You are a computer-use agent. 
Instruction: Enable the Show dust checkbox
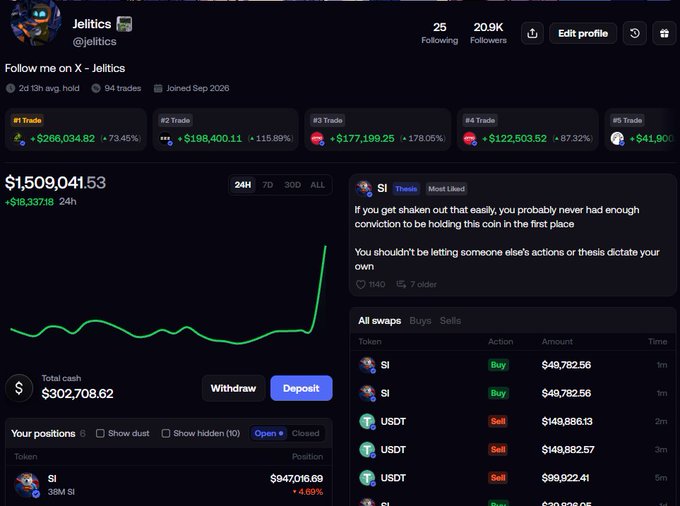[x=100, y=433]
